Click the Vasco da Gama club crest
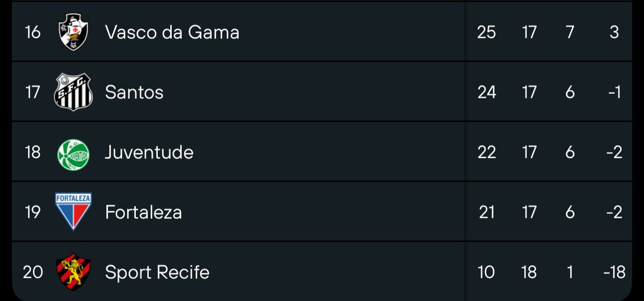The image size is (644, 301). click(73, 32)
